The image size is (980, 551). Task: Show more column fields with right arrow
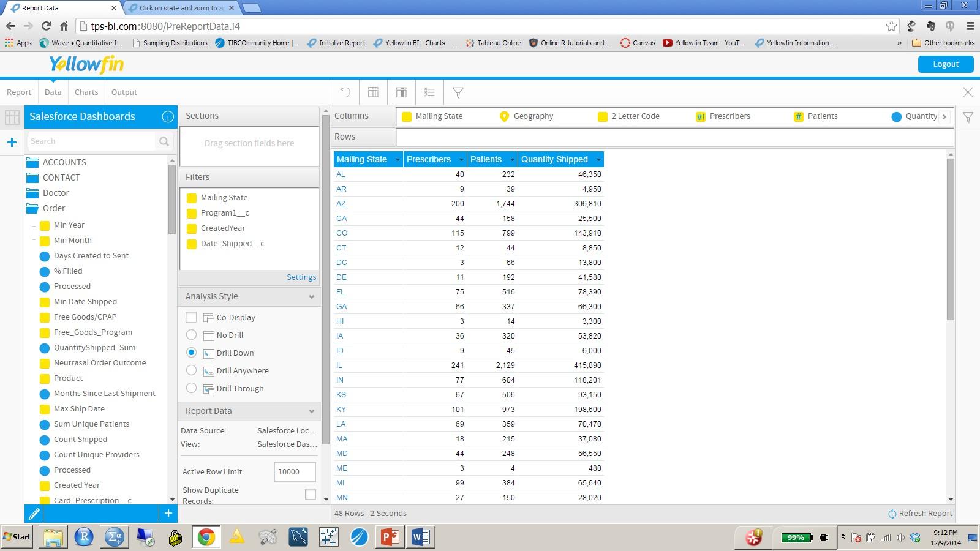click(x=944, y=116)
